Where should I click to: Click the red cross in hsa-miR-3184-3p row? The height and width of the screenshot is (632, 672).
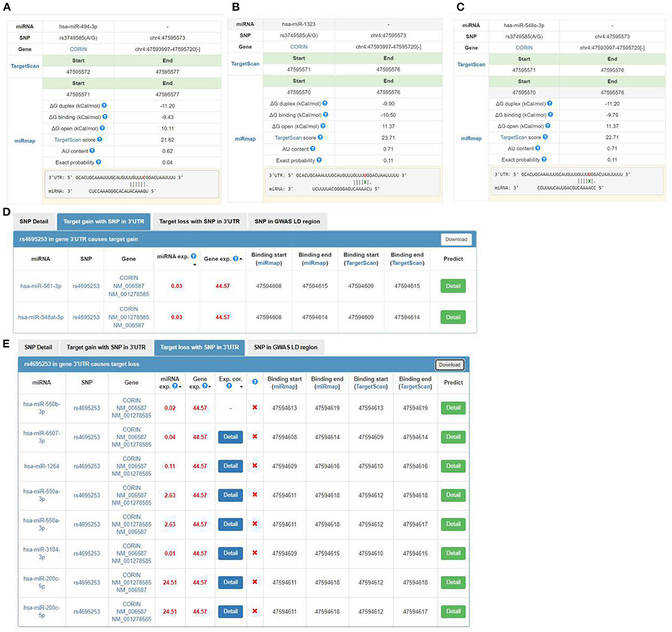coord(255,553)
